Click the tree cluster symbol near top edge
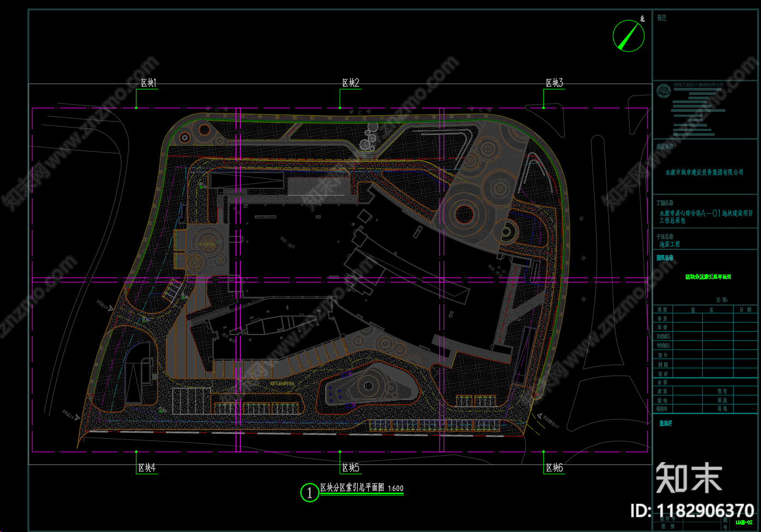This screenshot has height=532, width=761. click(370, 138)
